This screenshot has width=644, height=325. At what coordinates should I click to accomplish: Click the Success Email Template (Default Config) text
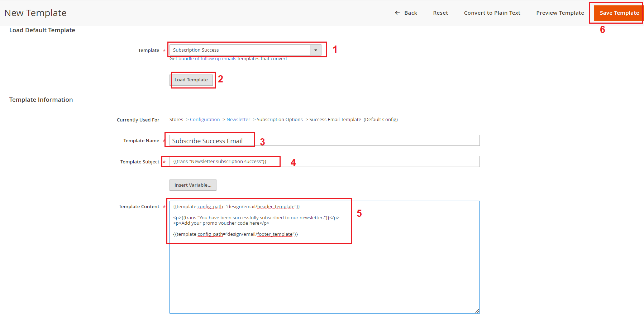pyautogui.click(x=353, y=120)
